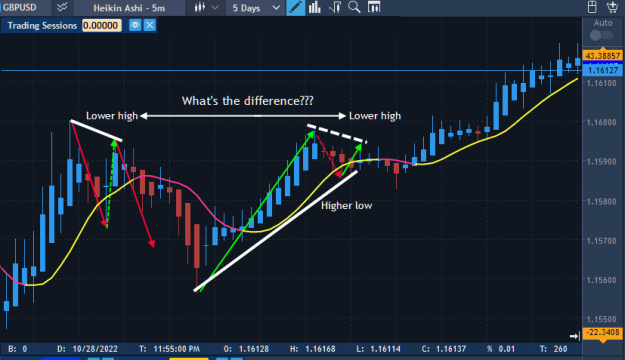Click the Trading Sessions indicator label
The image size is (625, 360).
point(42,26)
